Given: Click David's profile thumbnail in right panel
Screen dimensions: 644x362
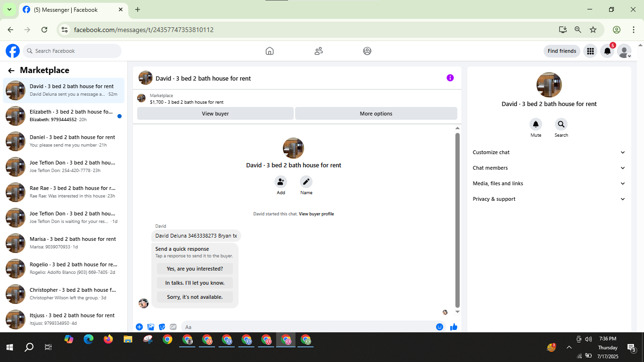Looking at the screenshot, I should [549, 85].
